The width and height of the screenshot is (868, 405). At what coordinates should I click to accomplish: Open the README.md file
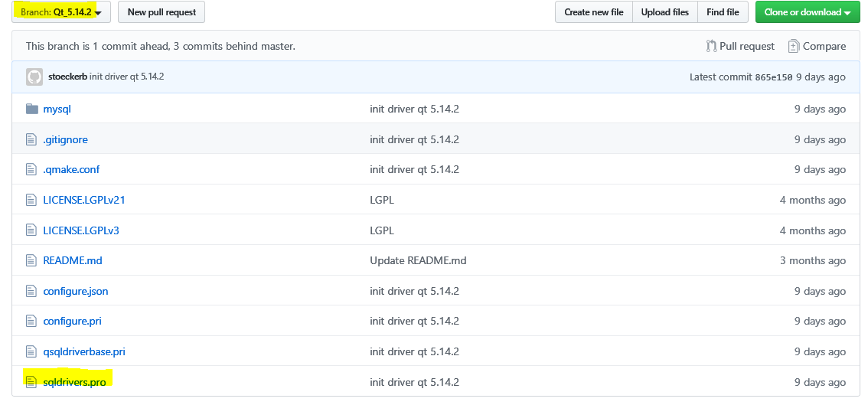pos(73,260)
